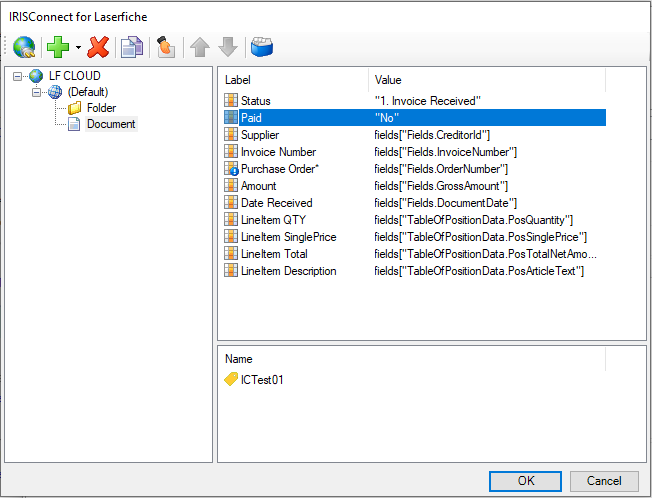Select the Document tree item

pos(110,124)
